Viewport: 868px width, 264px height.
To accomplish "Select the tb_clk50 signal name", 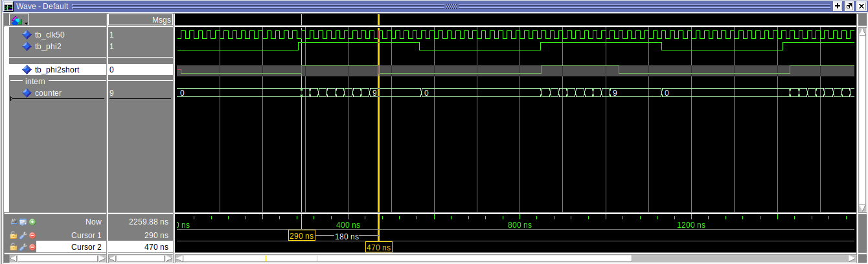I will coord(50,34).
